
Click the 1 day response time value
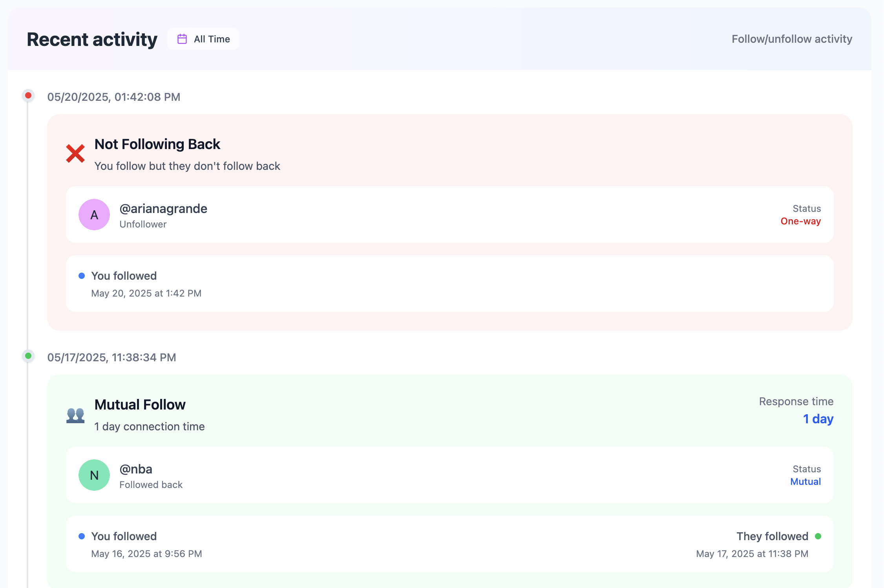pyautogui.click(x=818, y=419)
